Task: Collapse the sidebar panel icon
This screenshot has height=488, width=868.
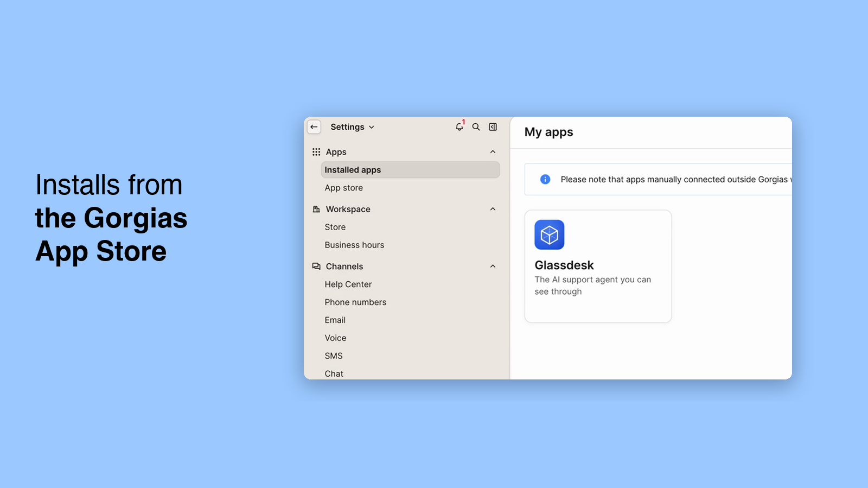Action: point(493,127)
